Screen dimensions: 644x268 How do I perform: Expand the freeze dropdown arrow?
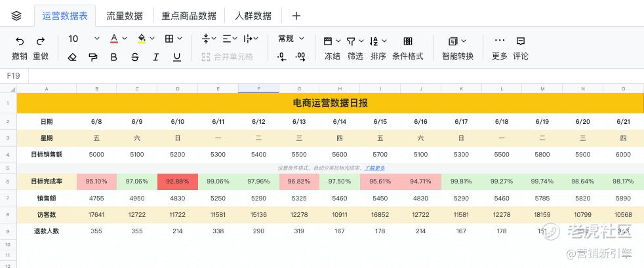point(338,41)
